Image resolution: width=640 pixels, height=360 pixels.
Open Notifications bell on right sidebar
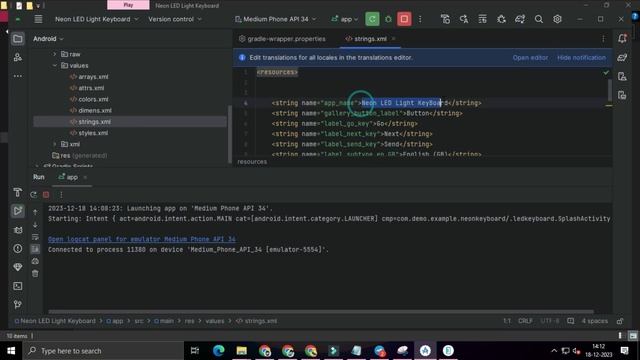click(x=622, y=38)
